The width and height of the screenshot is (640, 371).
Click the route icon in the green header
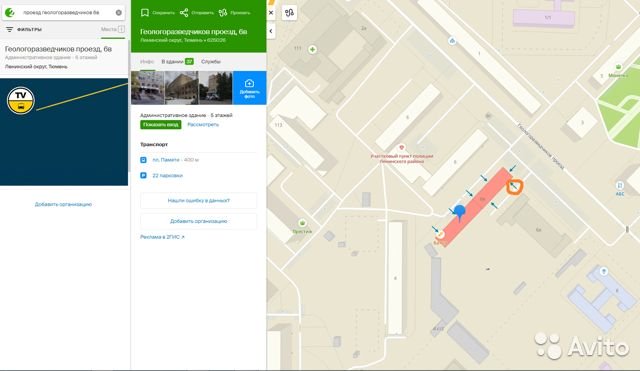pyautogui.click(x=223, y=13)
